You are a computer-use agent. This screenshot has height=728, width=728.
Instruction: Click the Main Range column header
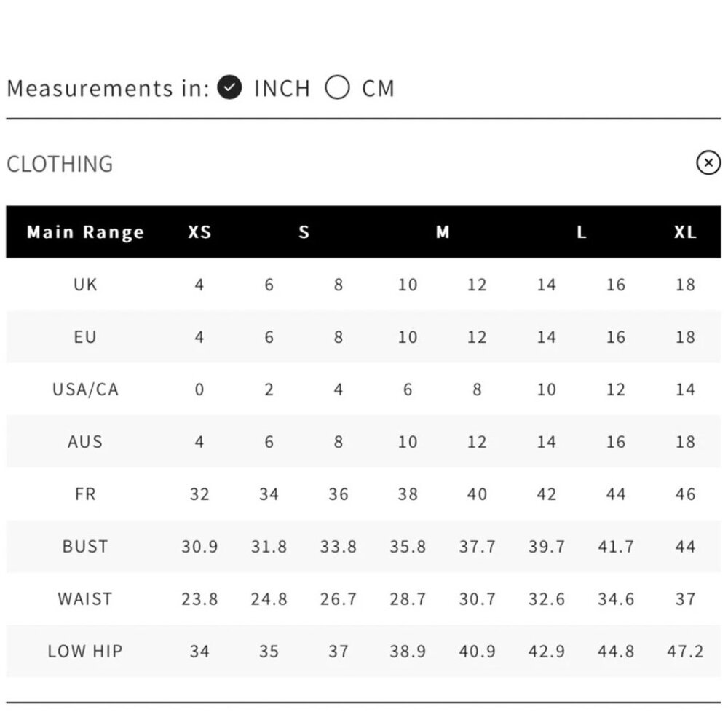click(85, 232)
